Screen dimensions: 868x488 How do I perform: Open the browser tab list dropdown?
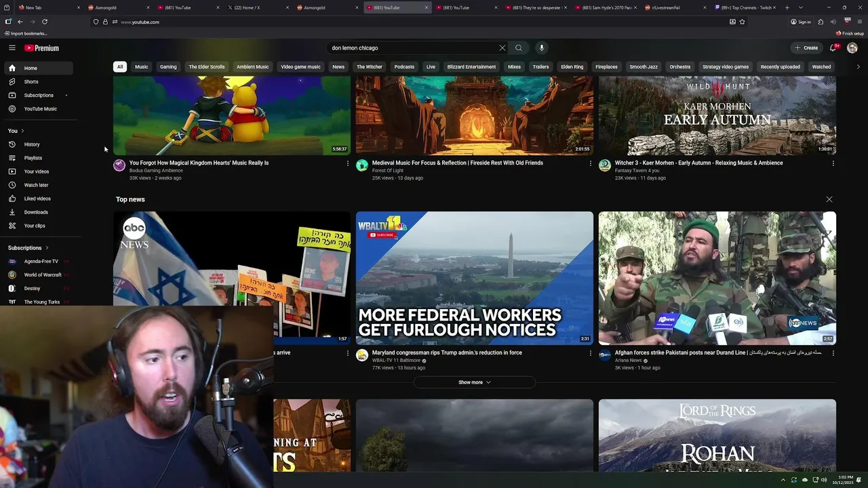tap(801, 7)
